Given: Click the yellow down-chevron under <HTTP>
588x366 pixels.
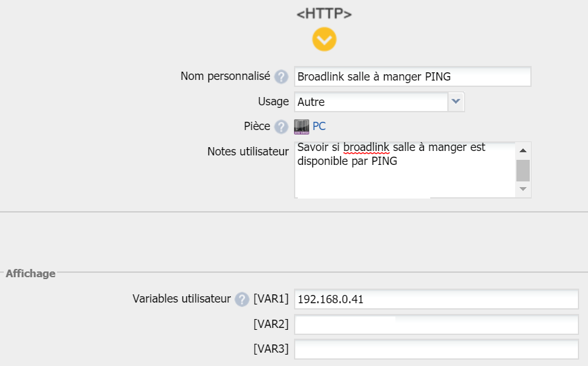Looking at the screenshot, I should point(324,40).
